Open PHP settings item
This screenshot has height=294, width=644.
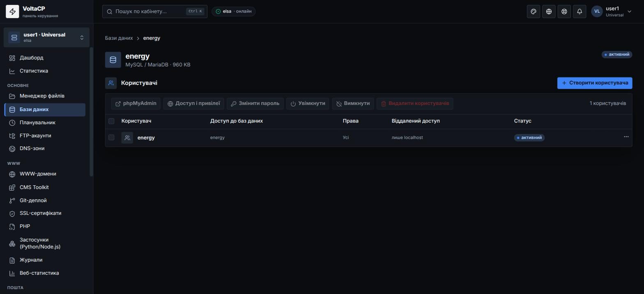point(45,226)
